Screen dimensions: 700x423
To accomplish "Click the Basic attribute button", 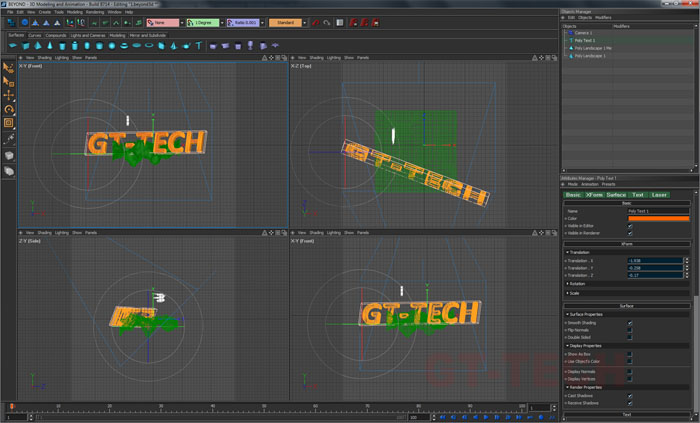I will [x=573, y=195].
